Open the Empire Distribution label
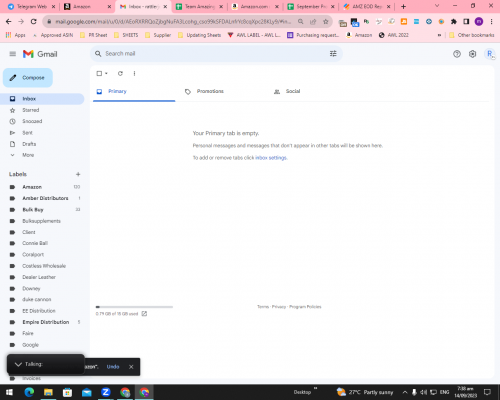Screen dimensions: 500x400 46,322
